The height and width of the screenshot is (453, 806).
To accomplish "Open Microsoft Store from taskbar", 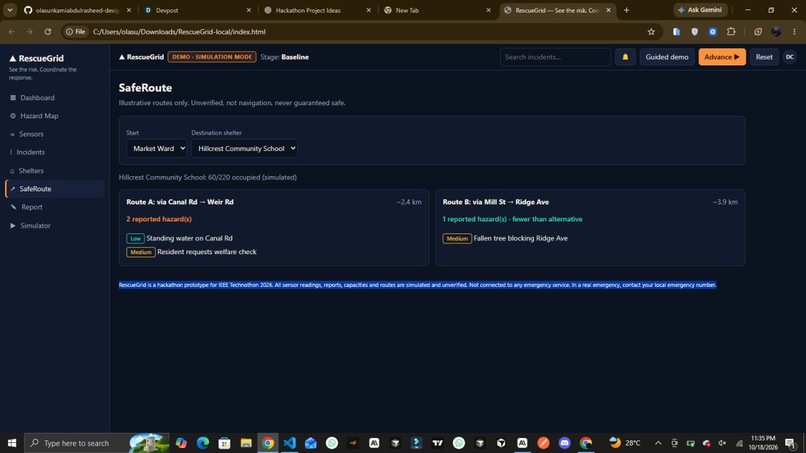I will pyautogui.click(x=224, y=443).
